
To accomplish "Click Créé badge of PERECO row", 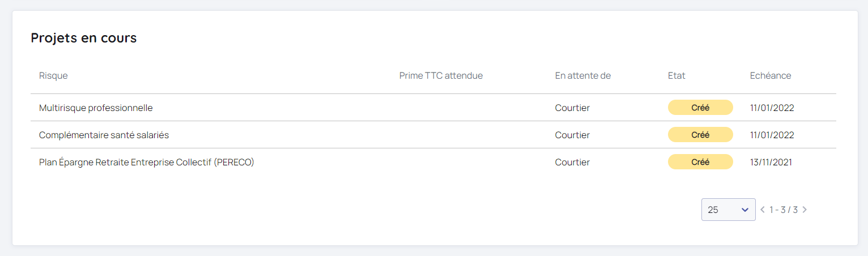I will pos(700,162).
